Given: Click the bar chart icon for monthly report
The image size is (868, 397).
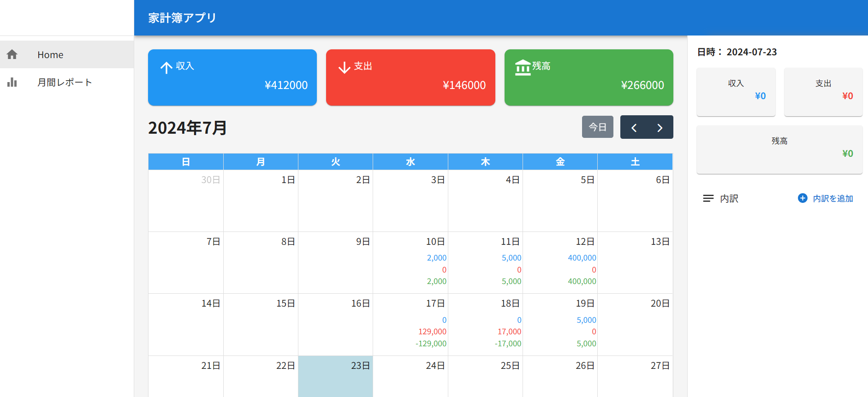Looking at the screenshot, I should coord(12,82).
